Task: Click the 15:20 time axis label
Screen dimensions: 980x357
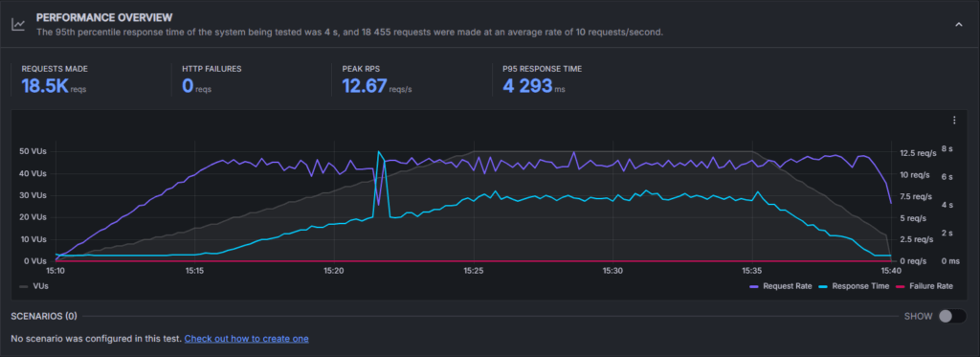Action: click(x=334, y=271)
